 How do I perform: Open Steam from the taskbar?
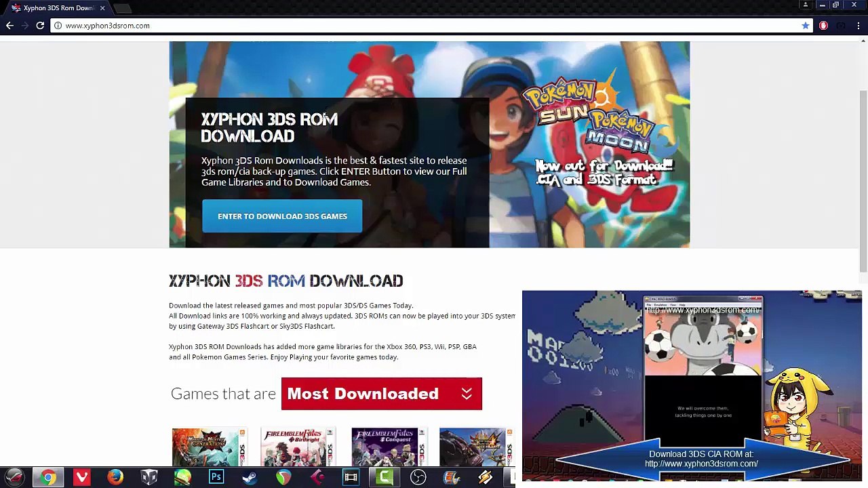pyautogui.click(x=250, y=477)
